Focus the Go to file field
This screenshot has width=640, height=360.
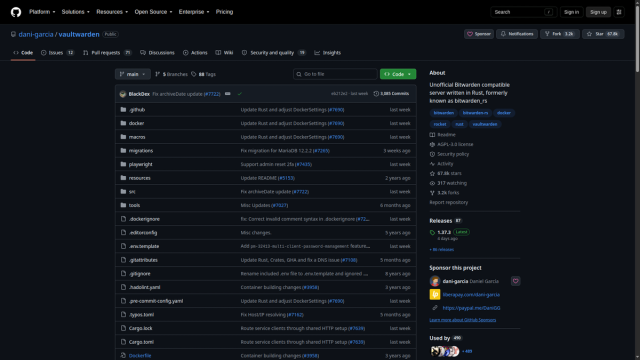coord(335,74)
